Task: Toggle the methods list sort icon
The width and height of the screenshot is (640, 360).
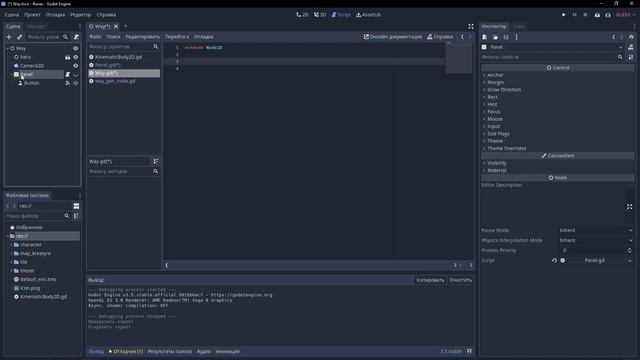Action: point(156,161)
